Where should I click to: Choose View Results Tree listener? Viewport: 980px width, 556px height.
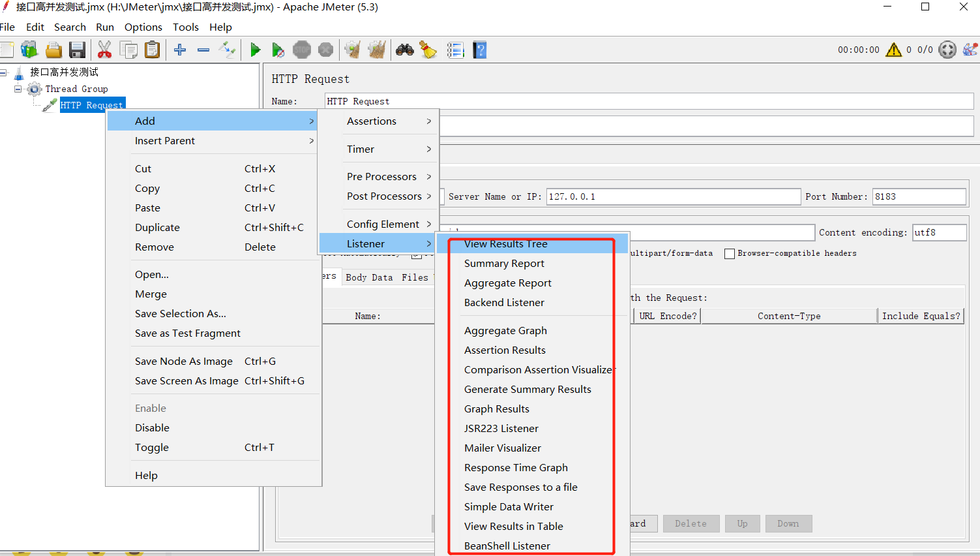tap(532, 243)
